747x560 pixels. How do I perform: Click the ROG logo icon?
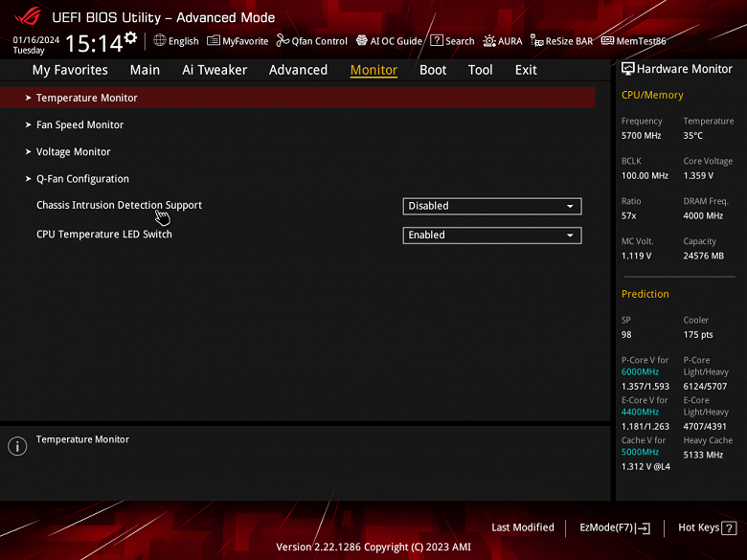click(28, 16)
